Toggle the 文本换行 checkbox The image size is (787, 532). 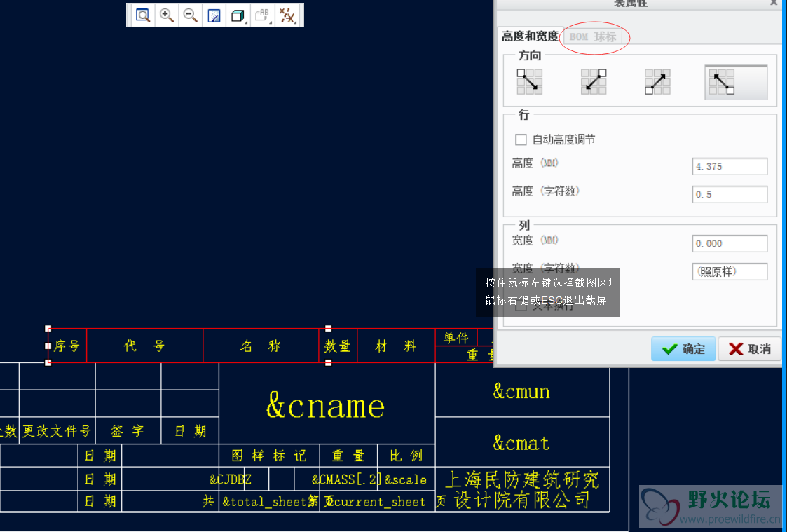(521, 306)
